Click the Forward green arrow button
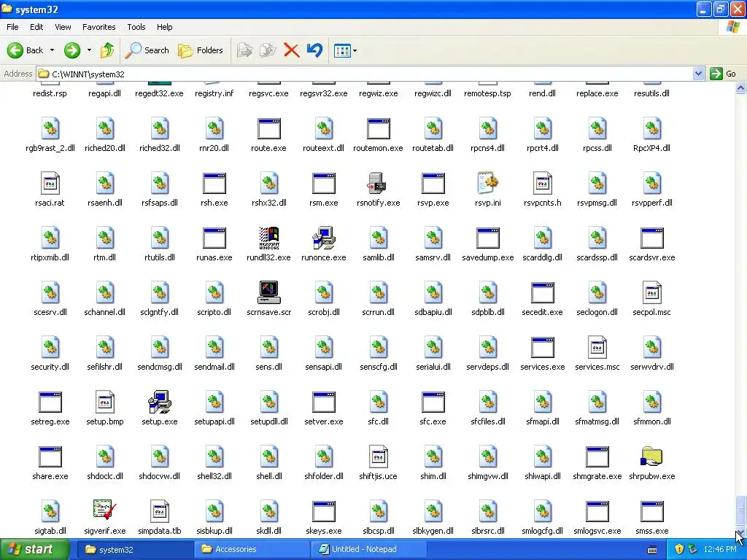Image resolution: width=747 pixels, height=560 pixels. pos(72,50)
